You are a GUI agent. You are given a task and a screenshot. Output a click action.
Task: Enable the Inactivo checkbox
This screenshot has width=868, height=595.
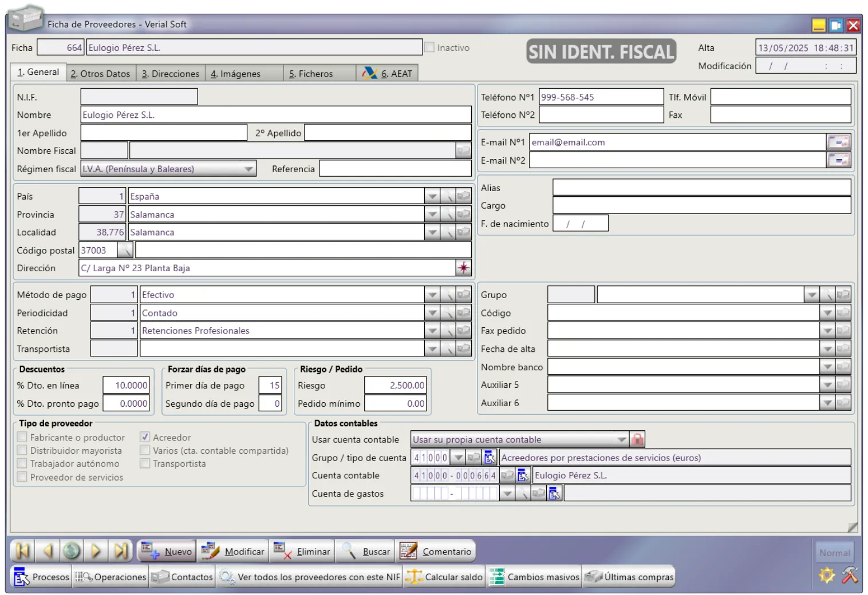[x=429, y=47]
